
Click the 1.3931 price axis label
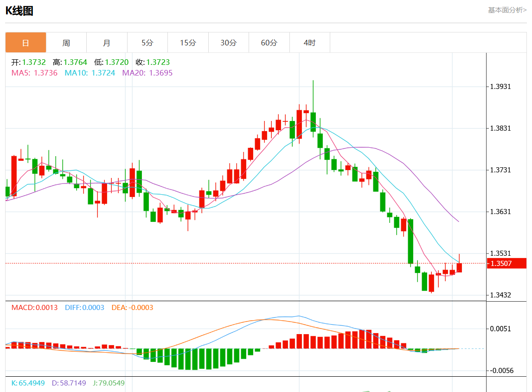click(x=500, y=87)
